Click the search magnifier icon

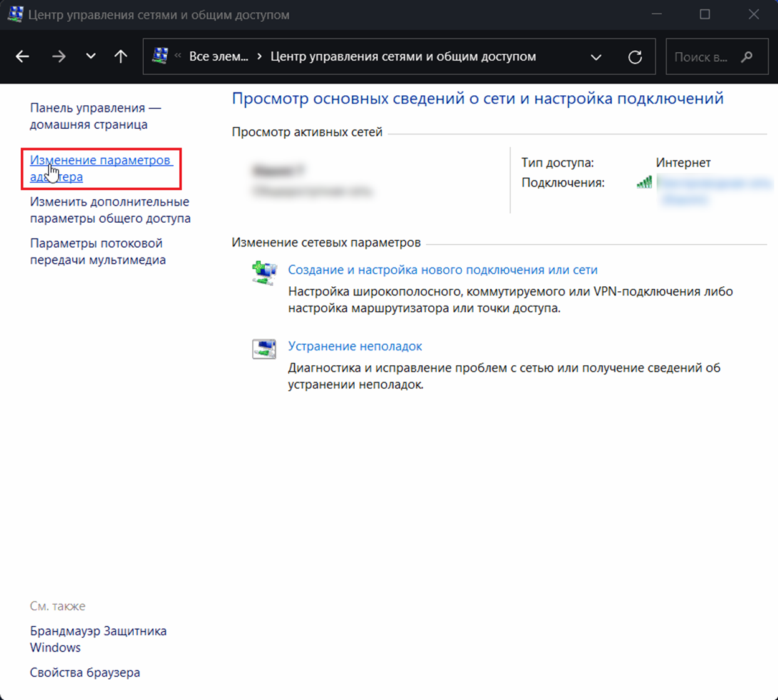click(x=747, y=57)
